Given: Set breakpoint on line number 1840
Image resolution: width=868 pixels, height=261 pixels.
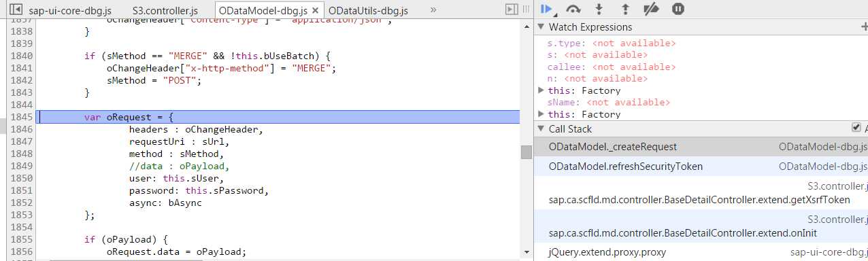Looking at the screenshot, I should pyautogui.click(x=21, y=56).
